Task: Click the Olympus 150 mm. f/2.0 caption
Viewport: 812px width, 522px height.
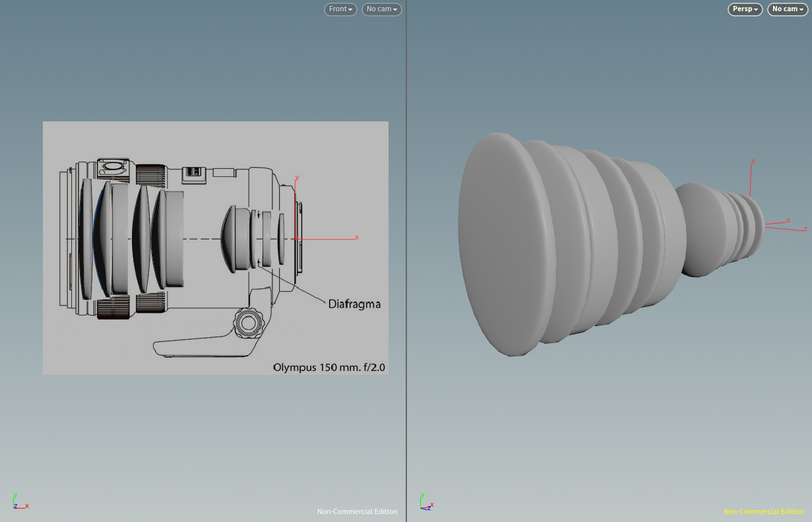Action: (x=329, y=367)
